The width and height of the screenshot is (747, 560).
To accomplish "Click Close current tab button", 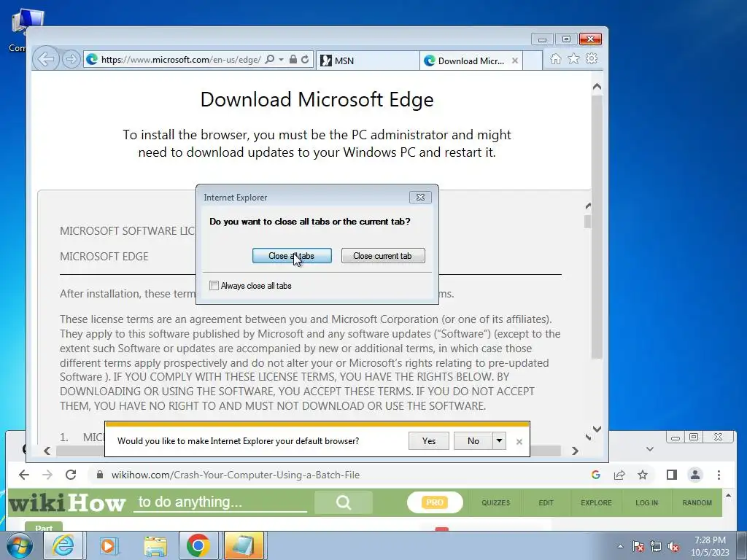I will point(383,256).
